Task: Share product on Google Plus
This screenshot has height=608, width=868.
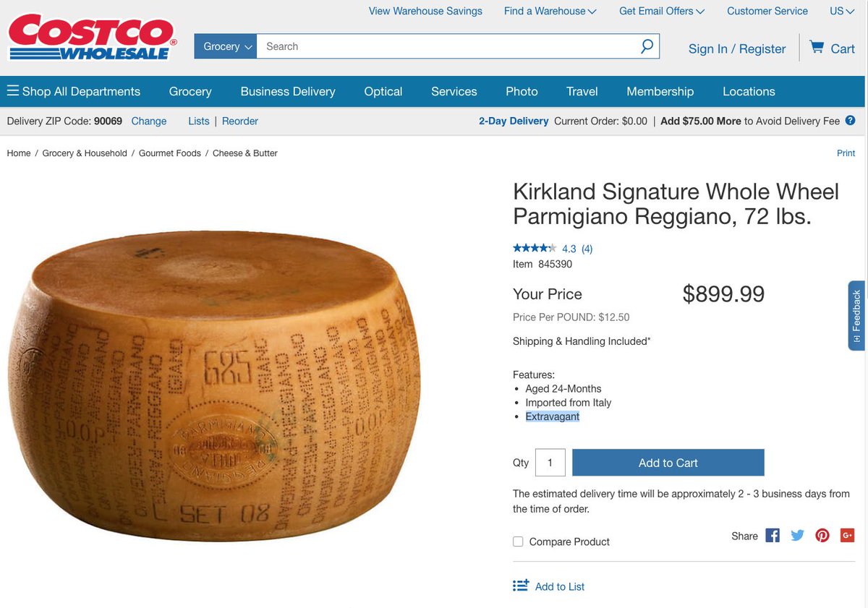Action: click(x=847, y=536)
